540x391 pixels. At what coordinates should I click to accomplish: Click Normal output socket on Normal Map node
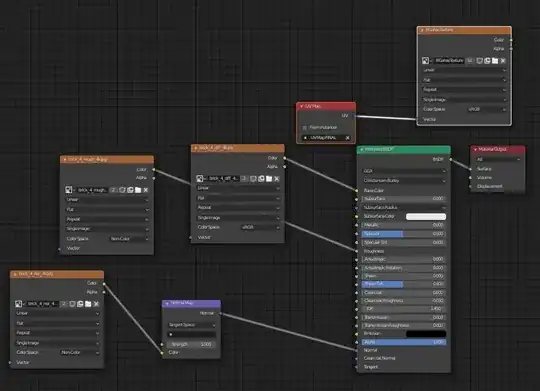click(221, 313)
